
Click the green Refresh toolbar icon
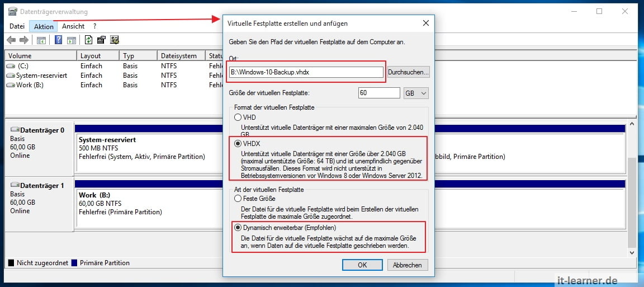88,40
